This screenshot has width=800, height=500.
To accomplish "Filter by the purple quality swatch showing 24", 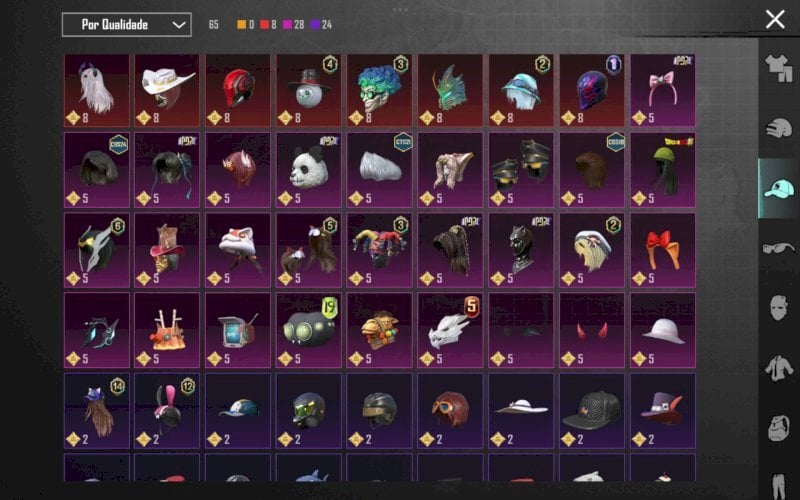I will (x=315, y=24).
